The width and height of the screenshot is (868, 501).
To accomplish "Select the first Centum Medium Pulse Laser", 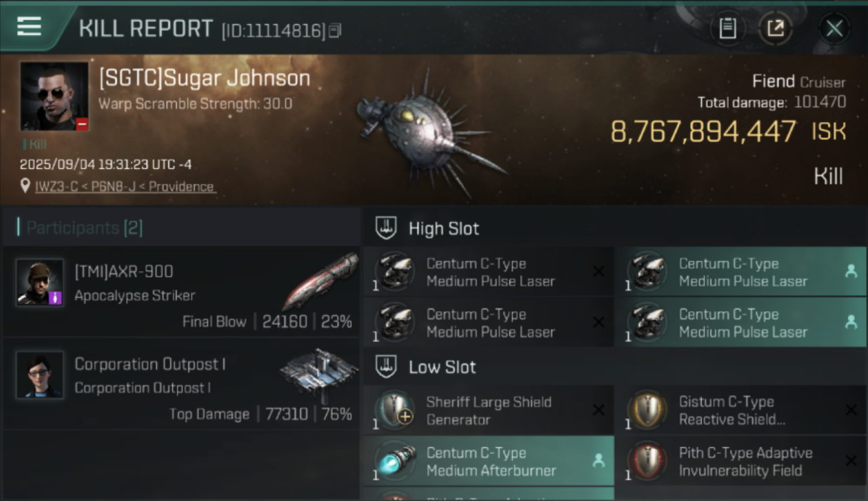I will (x=489, y=272).
